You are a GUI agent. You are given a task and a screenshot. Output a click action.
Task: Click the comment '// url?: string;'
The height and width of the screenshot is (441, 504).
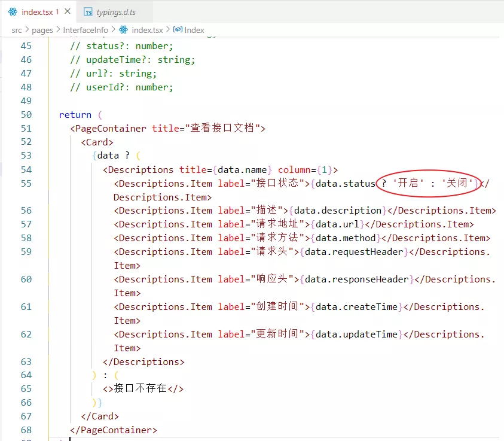(114, 74)
